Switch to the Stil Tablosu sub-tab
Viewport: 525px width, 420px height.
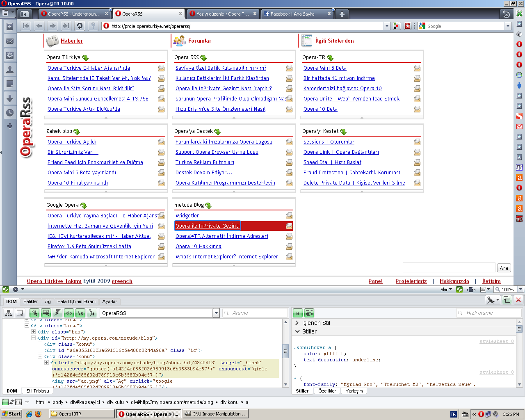point(38,391)
